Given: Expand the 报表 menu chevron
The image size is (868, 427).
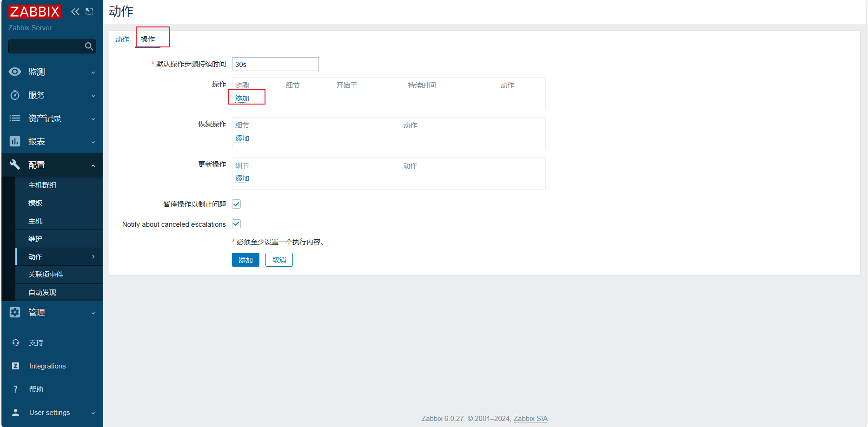Looking at the screenshot, I should tap(93, 142).
